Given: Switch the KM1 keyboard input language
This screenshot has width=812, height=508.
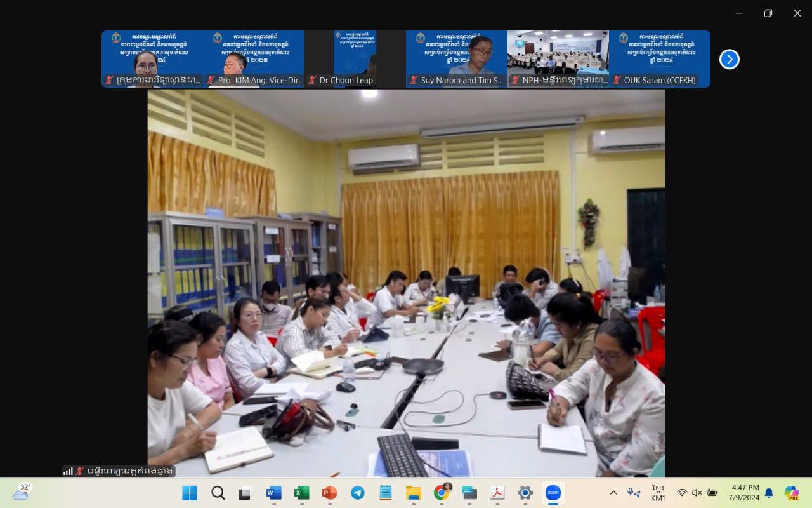Looking at the screenshot, I should 658,493.
